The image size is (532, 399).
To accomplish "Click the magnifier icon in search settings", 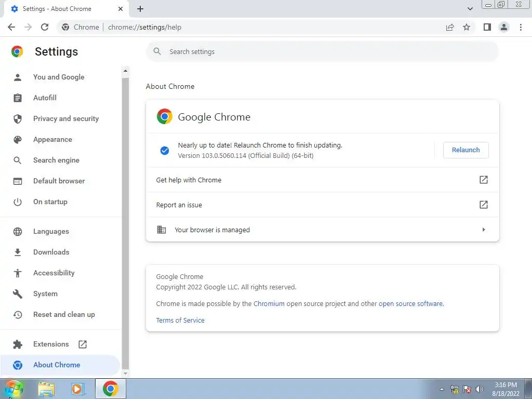I will (157, 51).
